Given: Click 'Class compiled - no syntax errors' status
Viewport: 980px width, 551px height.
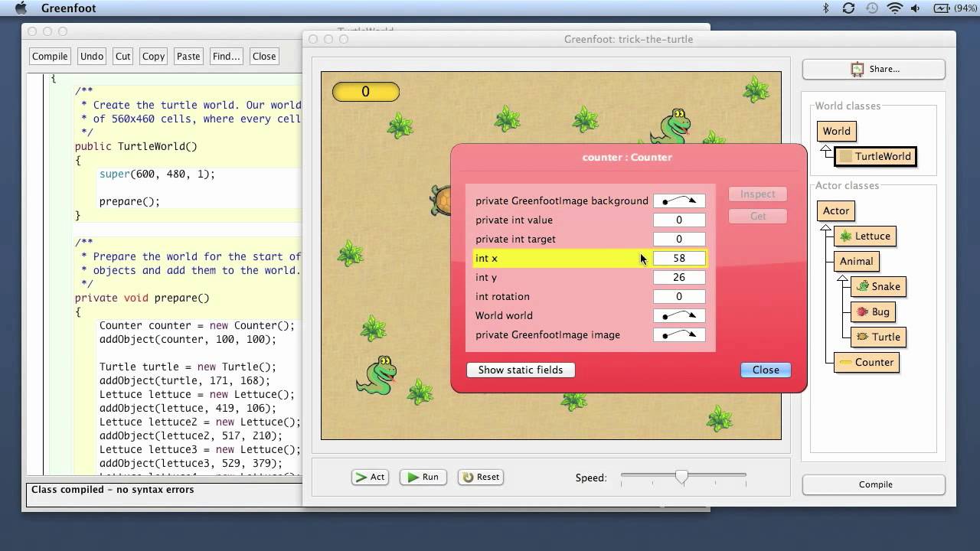Looking at the screenshot, I should [113, 489].
